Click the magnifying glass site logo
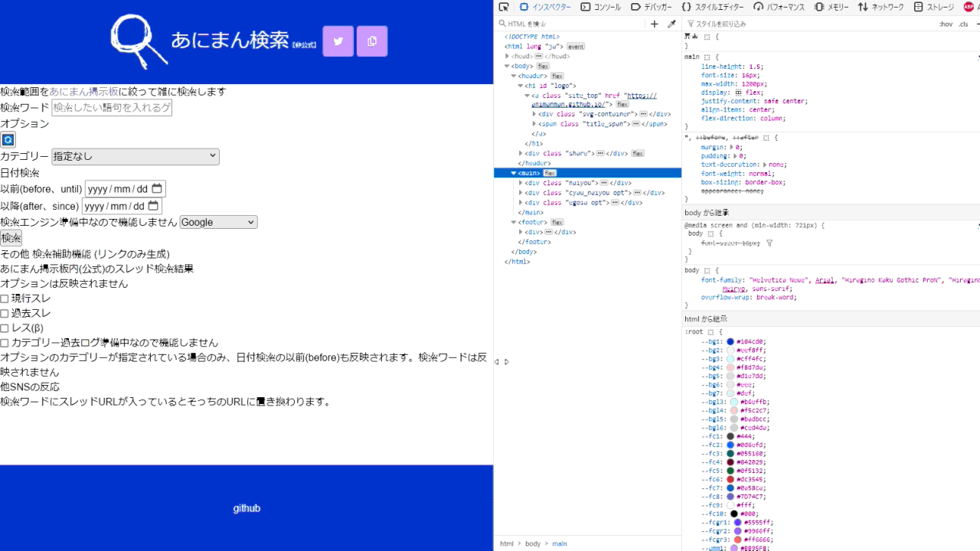The image size is (980, 551). pyautogui.click(x=139, y=41)
